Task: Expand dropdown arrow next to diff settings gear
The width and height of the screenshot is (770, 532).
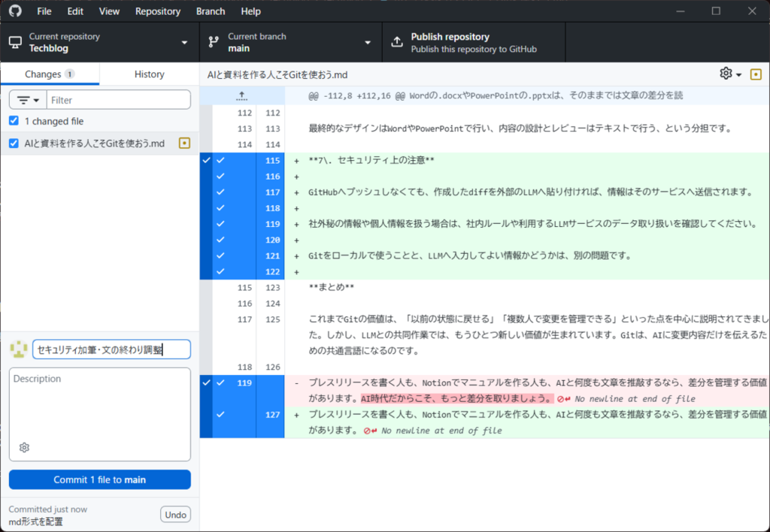Action: pos(738,74)
